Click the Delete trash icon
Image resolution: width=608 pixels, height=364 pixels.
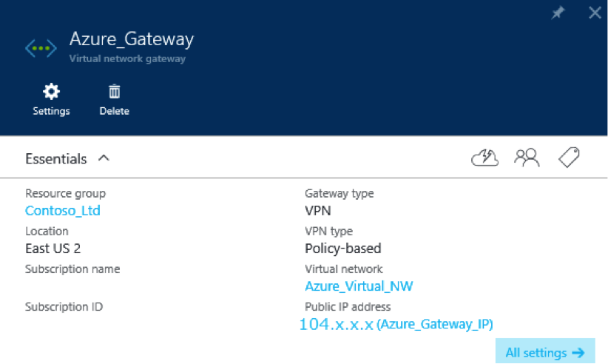click(115, 92)
